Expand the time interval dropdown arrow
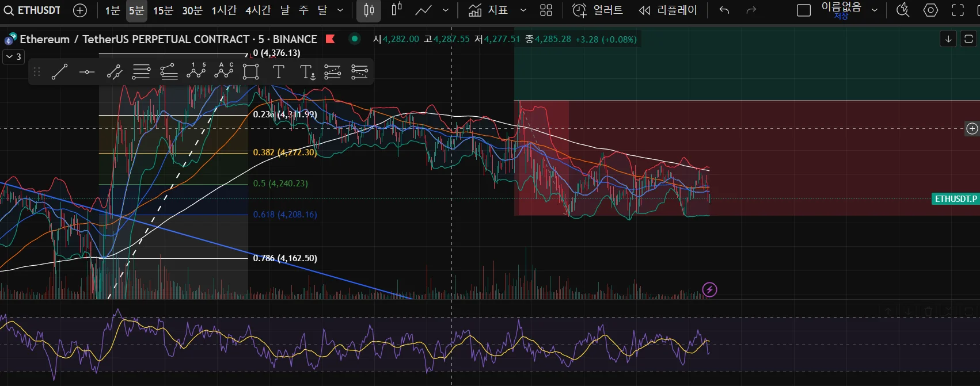This screenshot has width=980, height=386. tap(340, 10)
